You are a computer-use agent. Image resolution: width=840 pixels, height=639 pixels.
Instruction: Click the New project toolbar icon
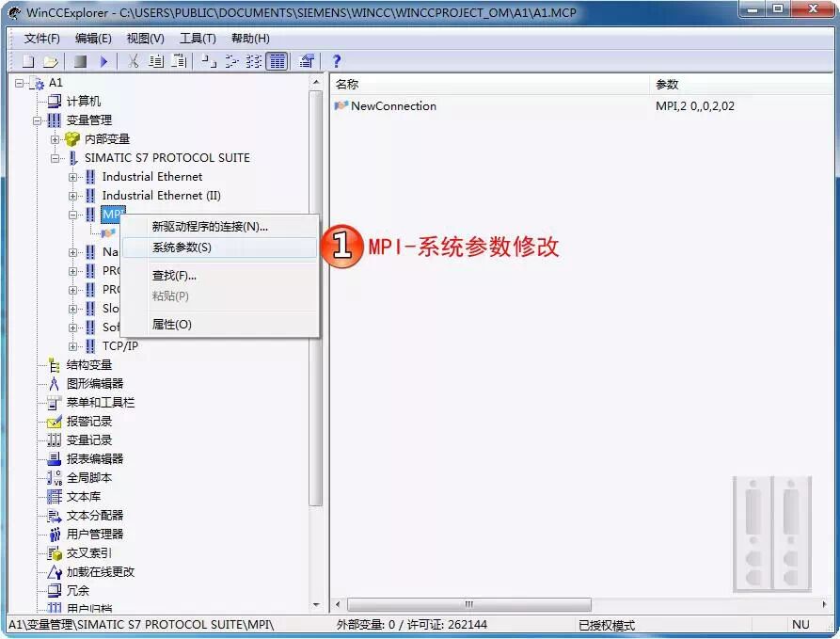point(28,61)
